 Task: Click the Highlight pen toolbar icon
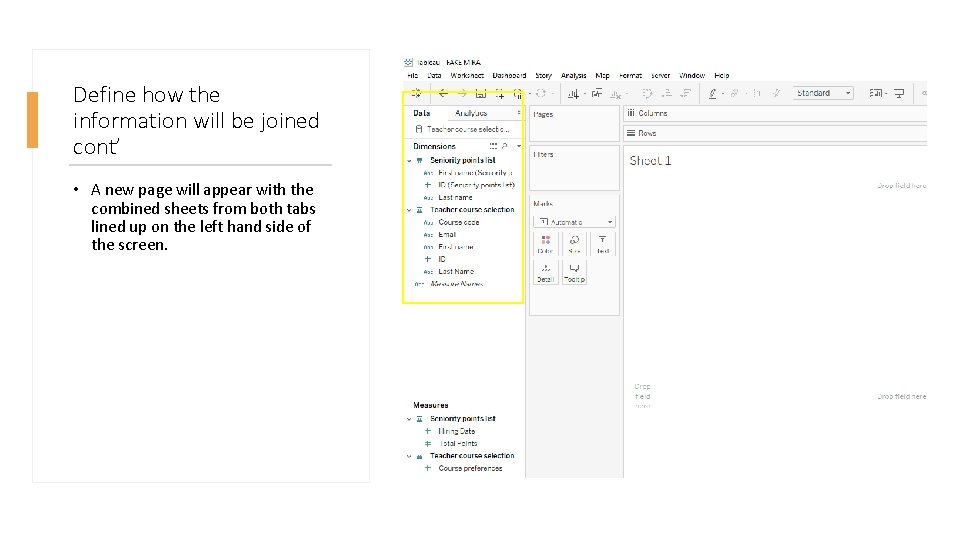click(x=713, y=94)
